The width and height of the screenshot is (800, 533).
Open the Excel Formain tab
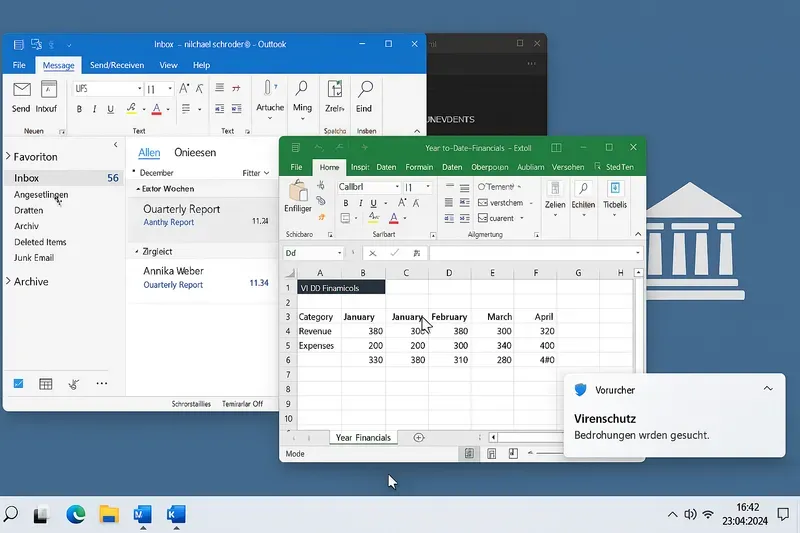point(419,167)
